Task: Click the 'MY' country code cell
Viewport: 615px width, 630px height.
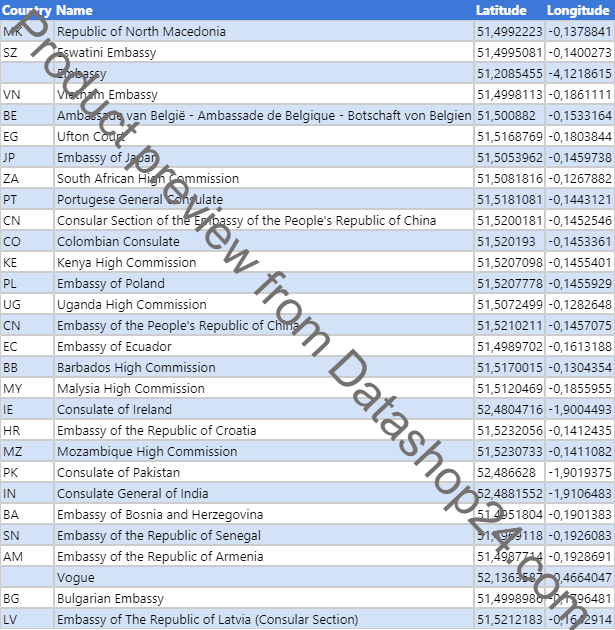Action: tap(27, 388)
